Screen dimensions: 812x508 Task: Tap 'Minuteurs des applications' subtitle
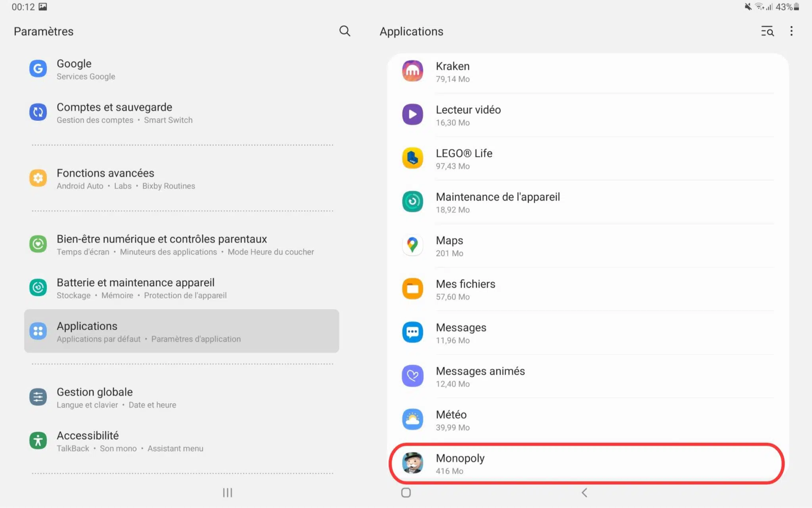[x=168, y=252]
